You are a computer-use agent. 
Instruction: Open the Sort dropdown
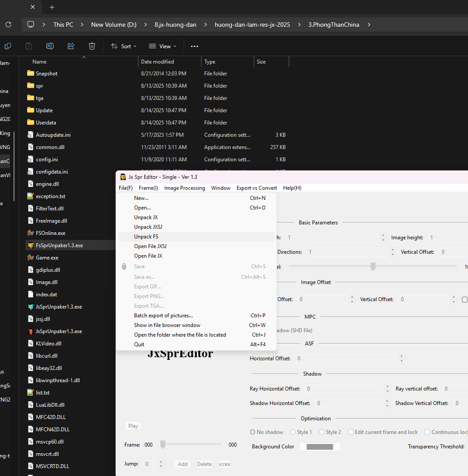124,46
